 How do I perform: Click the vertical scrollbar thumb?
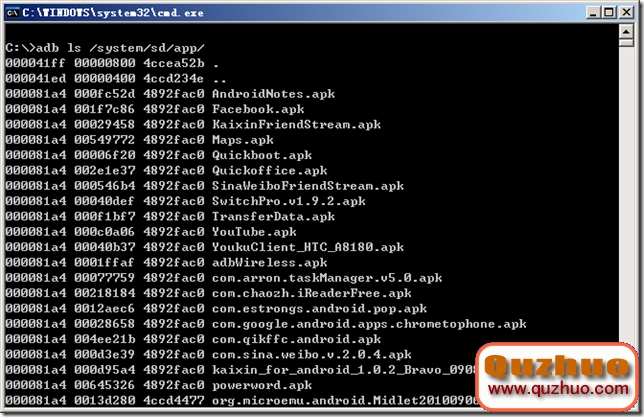tap(626, 42)
